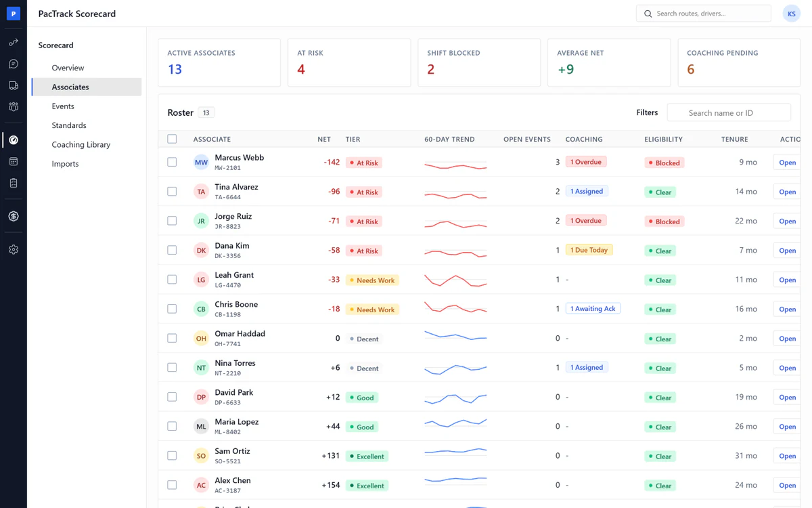Click Open for Nina Torres
This screenshot has height=508, width=812.
coord(787,368)
